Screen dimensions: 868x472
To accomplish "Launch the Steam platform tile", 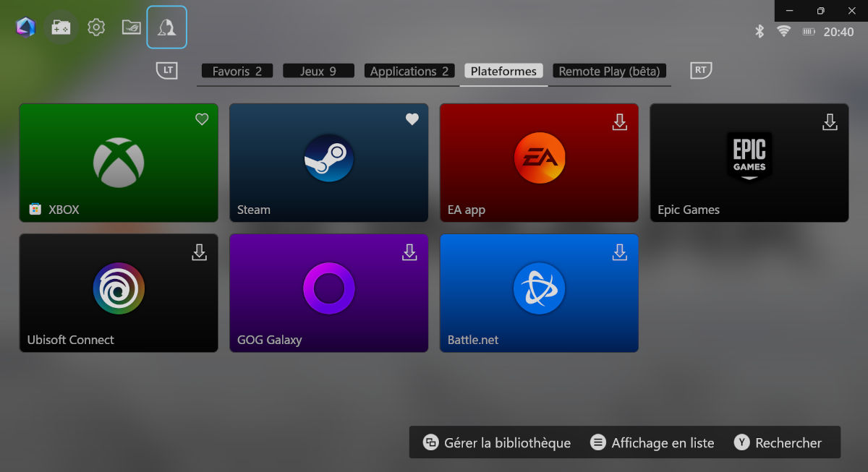I will pyautogui.click(x=329, y=163).
